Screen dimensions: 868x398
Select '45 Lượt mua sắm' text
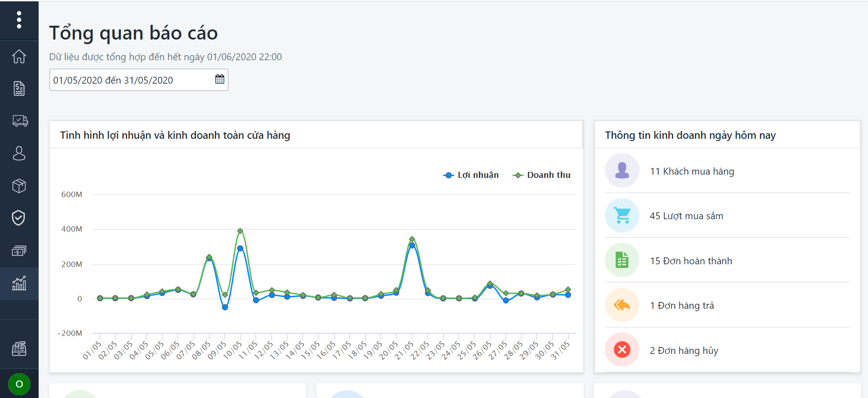686,216
